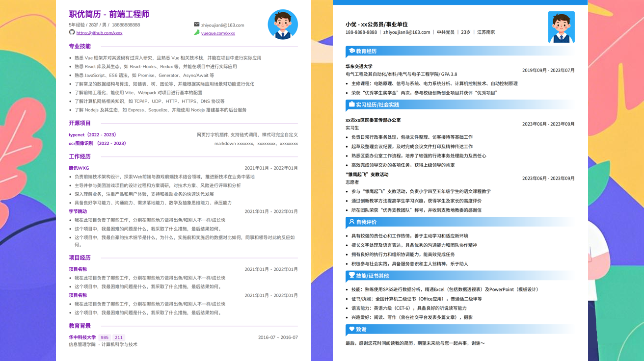The width and height of the screenshot is (644, 361).
Task: Click the 字节跳动 company name
Action: [x=78, y=211]
